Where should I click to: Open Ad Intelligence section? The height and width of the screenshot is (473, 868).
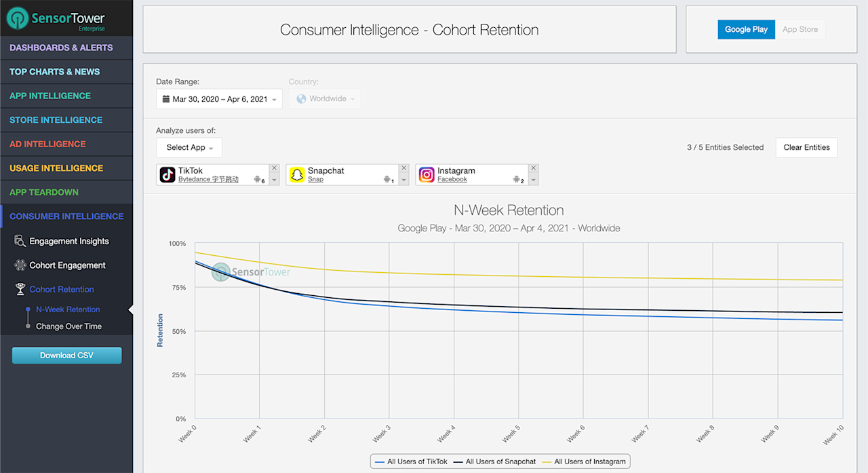66,144
